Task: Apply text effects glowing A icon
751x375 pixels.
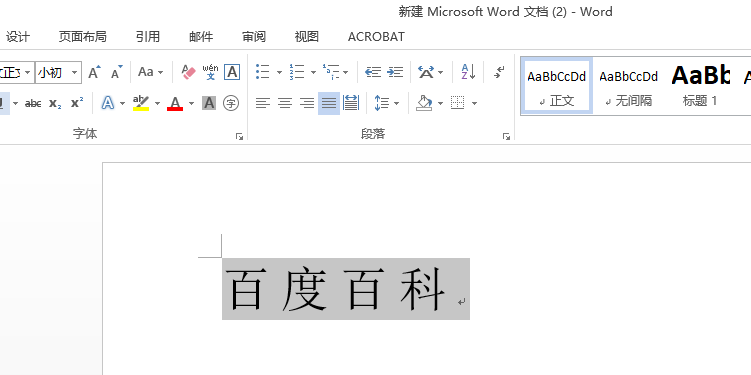Action: tap(108, 103)
